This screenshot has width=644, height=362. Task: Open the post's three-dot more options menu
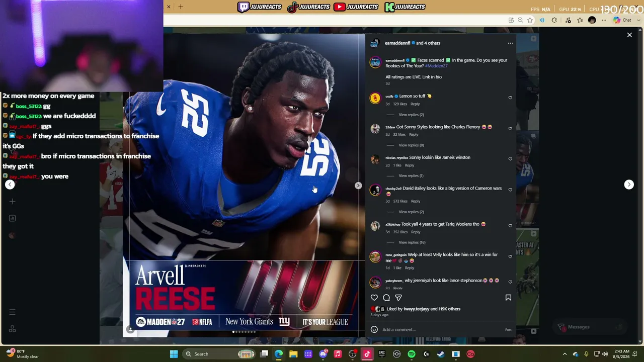click(510, 43)
